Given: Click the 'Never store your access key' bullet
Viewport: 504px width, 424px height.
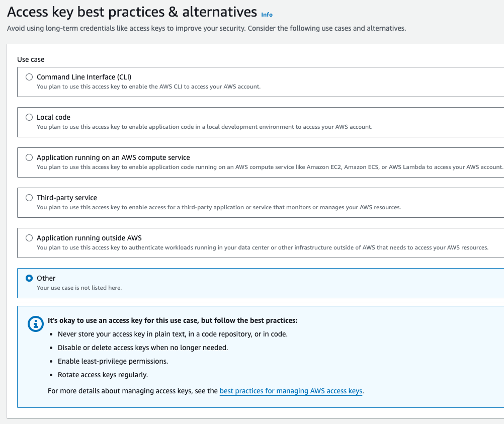Looking at the screenshot, I should pyautogui.click(x=173, y=334).
